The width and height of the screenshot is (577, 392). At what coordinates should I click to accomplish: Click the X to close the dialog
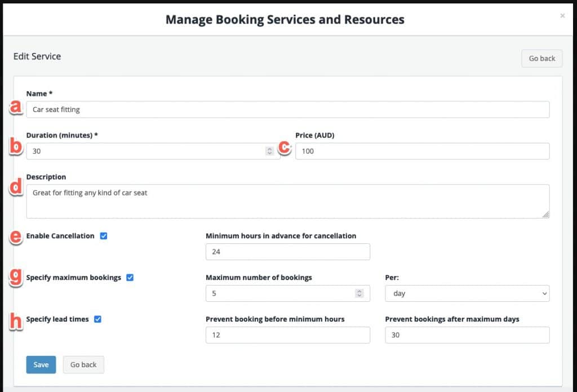click(x=562, y=16)
